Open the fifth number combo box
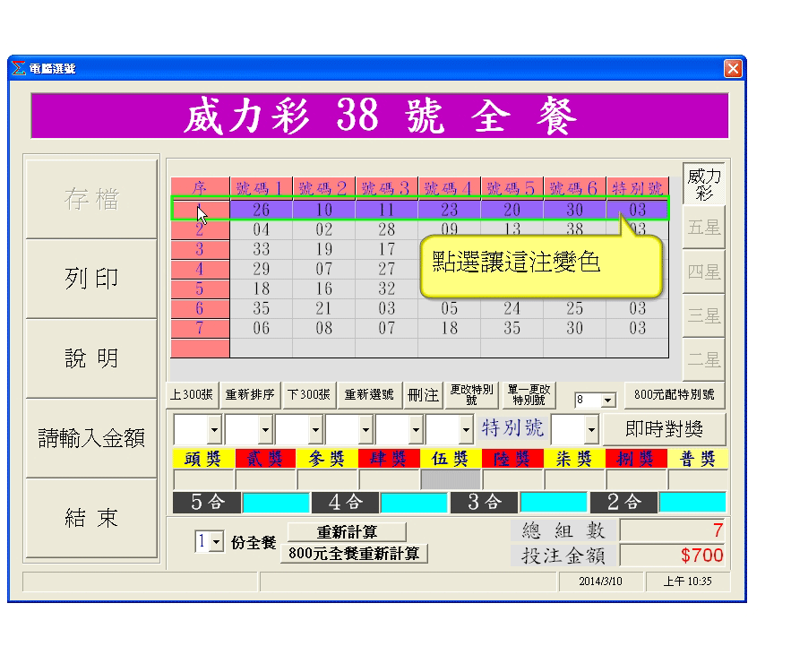 (x=416, y=430)
